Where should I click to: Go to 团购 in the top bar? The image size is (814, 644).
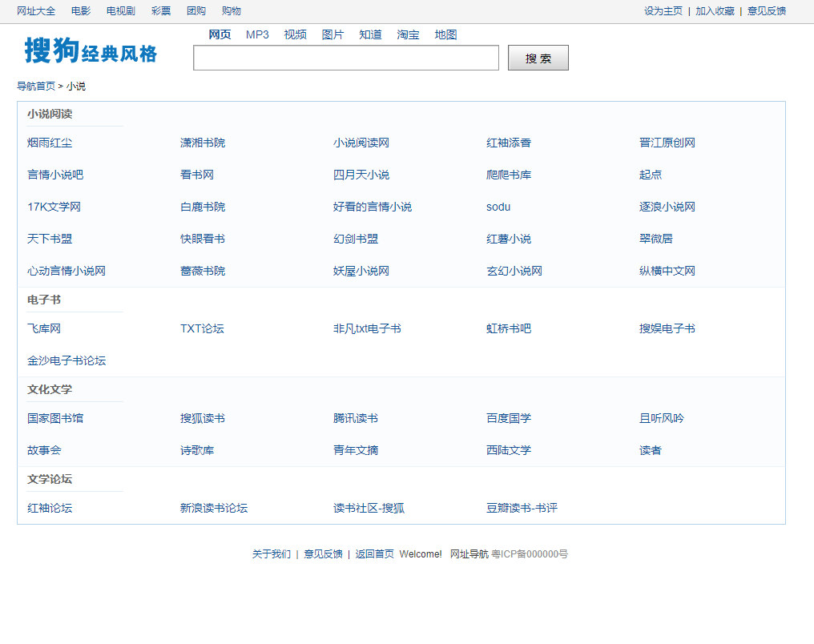196,11
